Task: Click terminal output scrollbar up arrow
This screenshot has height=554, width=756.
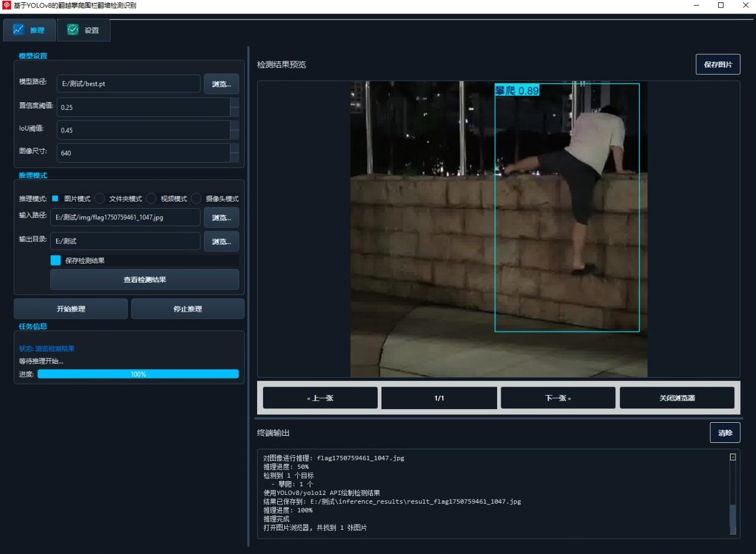Action: pyautogui.click(x=733, y=457)
